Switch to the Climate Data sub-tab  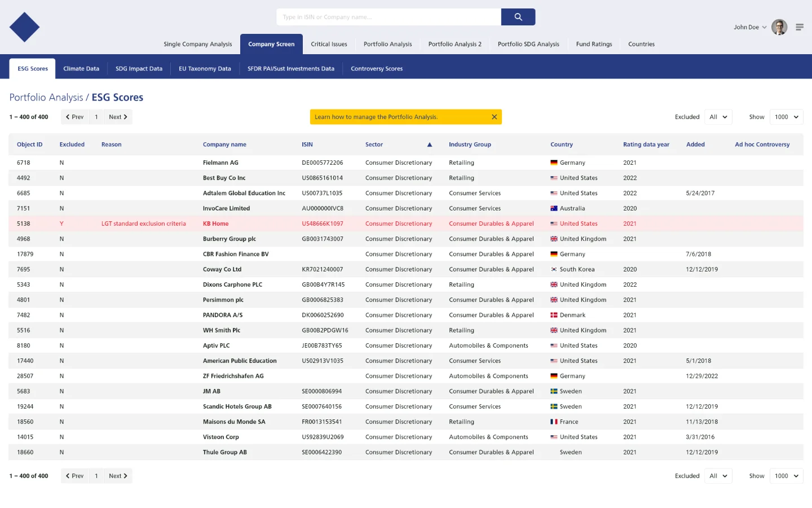pyautogui.click(x=81, y=69)
